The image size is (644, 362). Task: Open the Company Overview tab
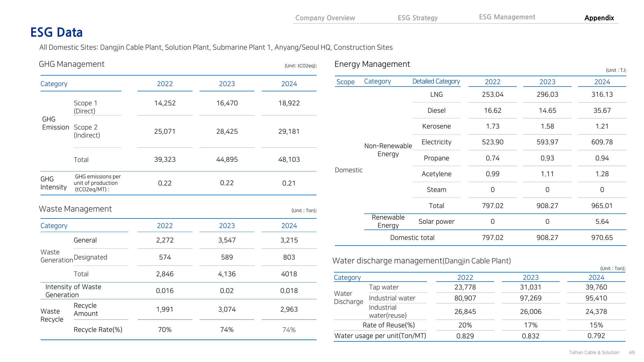pos(325,18)
